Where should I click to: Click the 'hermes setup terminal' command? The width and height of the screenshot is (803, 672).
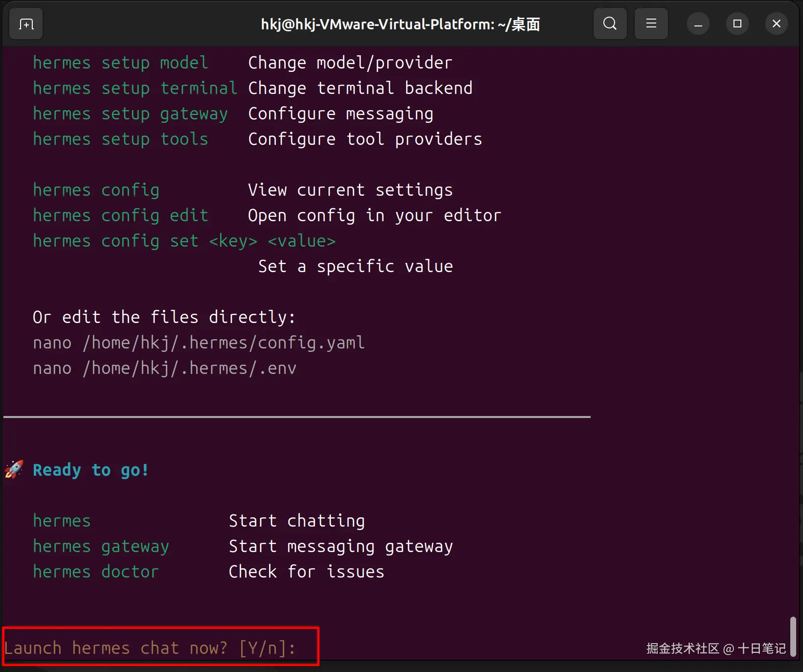(135, 88)
